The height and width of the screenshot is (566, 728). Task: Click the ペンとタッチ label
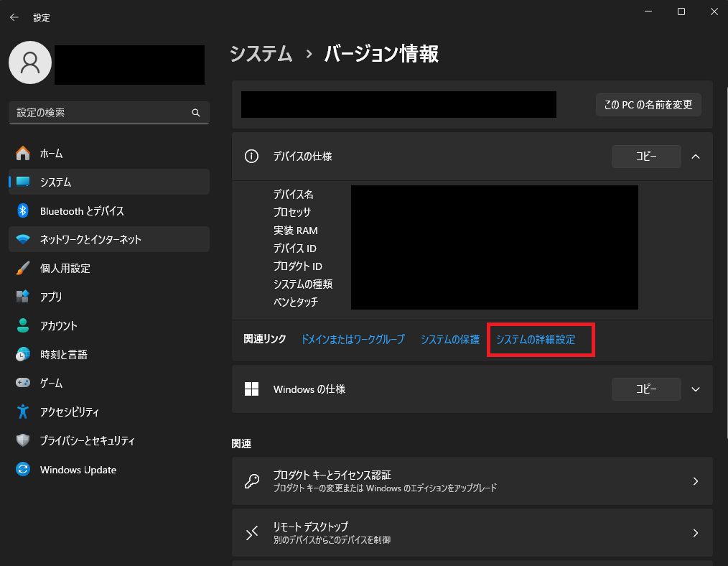(296, 302)
